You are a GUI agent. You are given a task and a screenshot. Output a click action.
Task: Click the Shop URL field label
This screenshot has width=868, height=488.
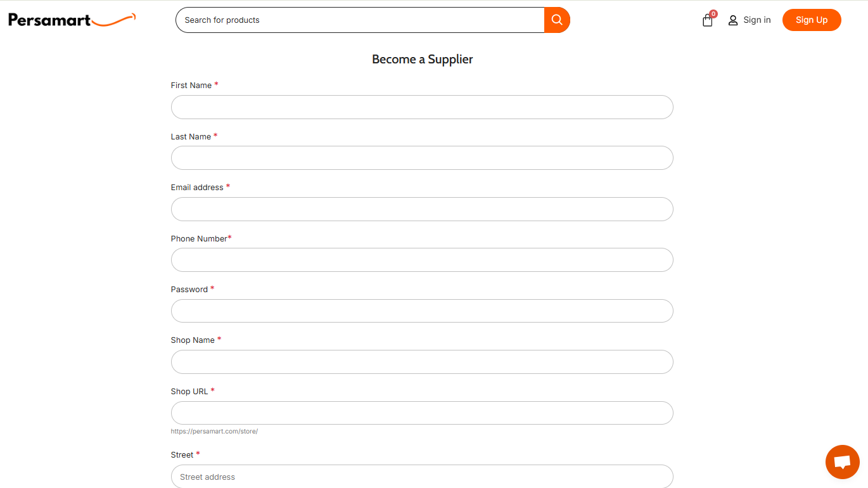click(x=189, y=392)
